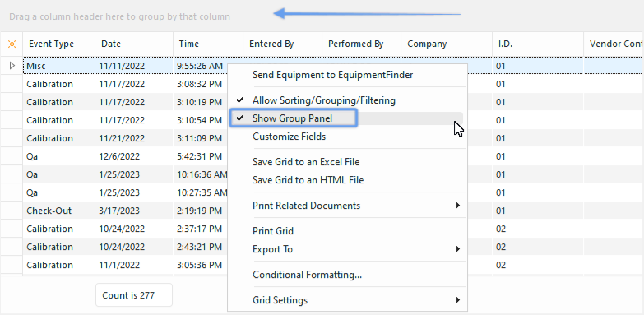Select time cell 9:55:26 AM
644x315 pixels.
click(x=201, y=65)
